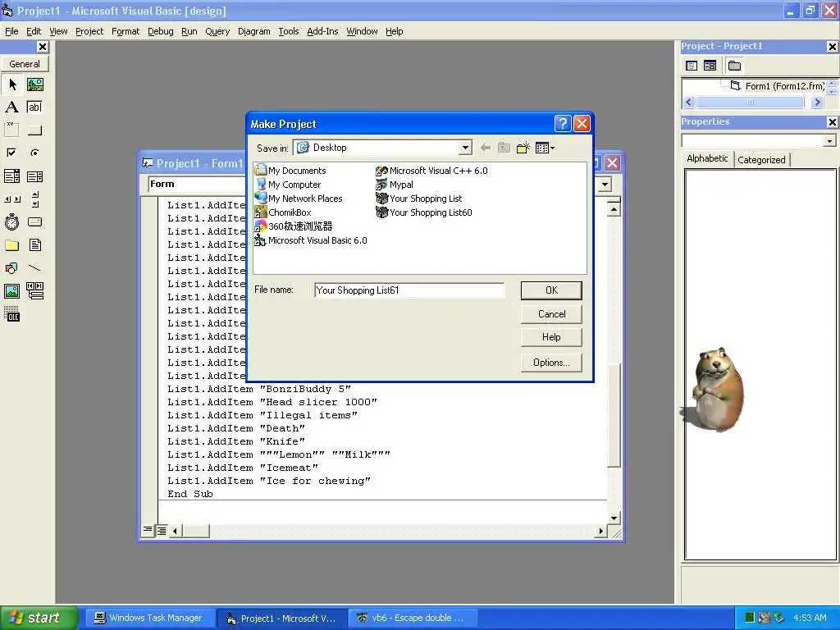Screen dimensions: 840x630
Task: Select Your Shopping List60 file
Action: tap(424, 212)
